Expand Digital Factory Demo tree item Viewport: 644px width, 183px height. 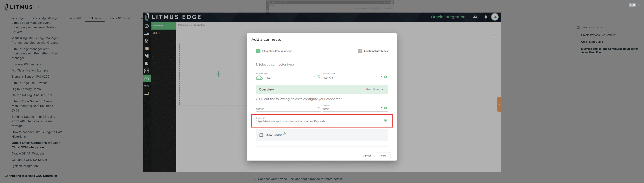[x=61, y=89]
